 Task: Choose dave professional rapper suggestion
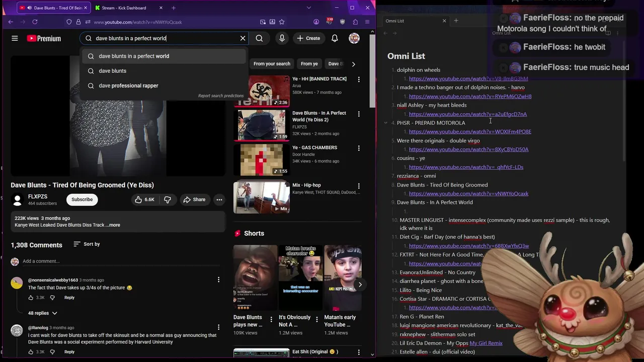(164, 85)
